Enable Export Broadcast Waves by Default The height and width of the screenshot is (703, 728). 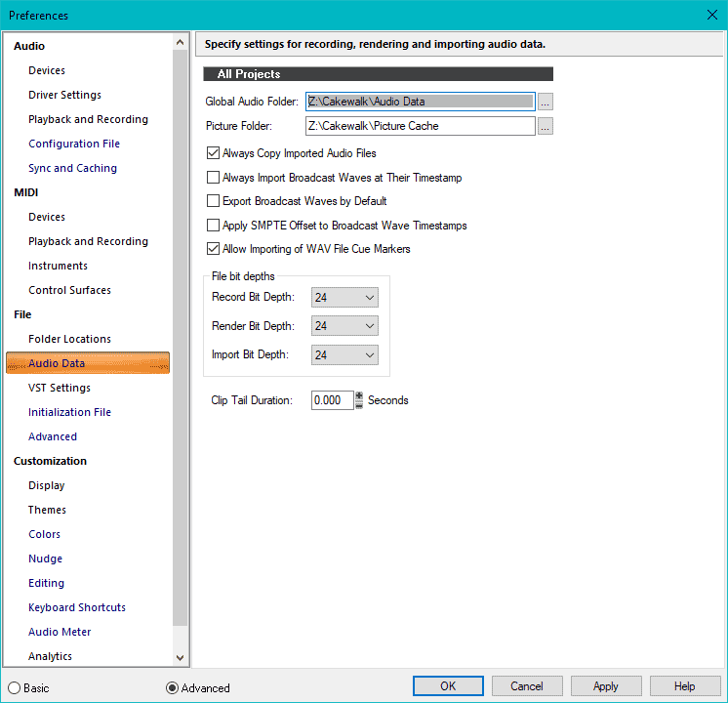214,201
